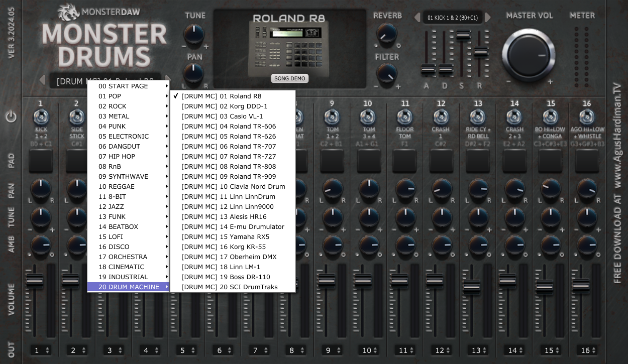This screenshot has height=364, width=628.
Task: Expand the 18 CINEMATIC submenu
Action: 129,267
